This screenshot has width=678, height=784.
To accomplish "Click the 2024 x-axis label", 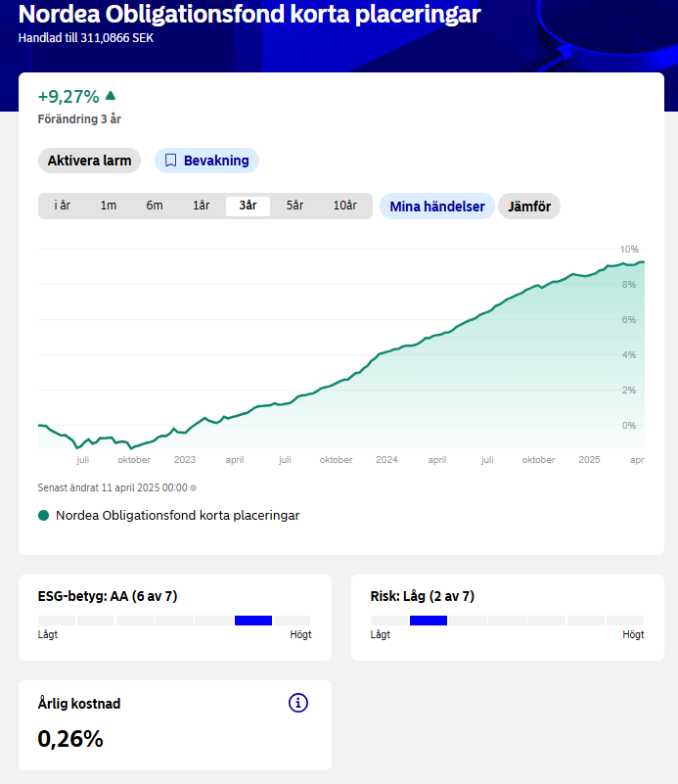I will [386, 459].
